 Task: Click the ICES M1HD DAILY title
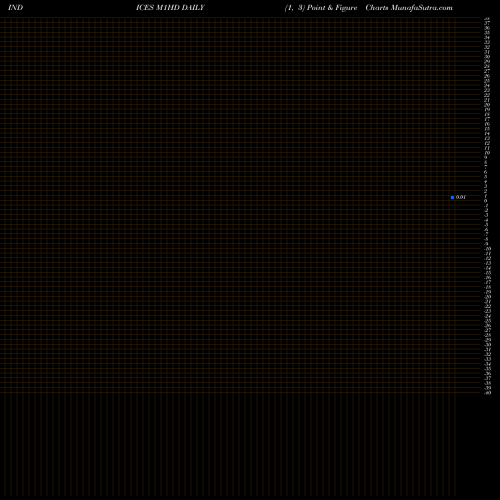170,8
